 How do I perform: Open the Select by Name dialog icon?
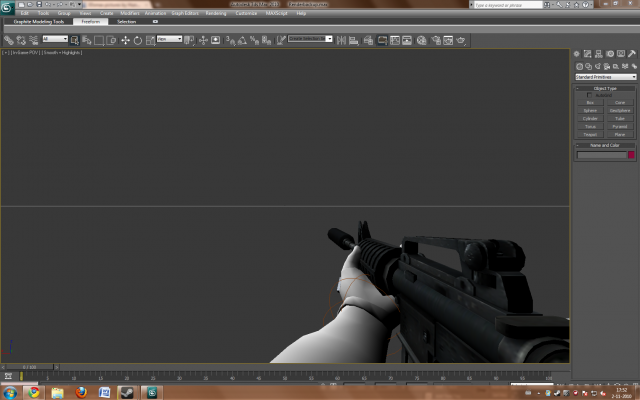(87, 40)
